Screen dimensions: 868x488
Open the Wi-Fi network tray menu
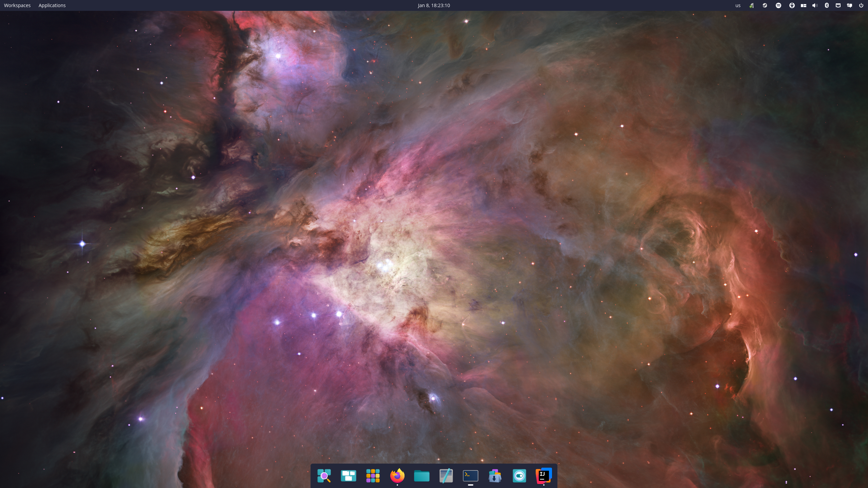click(x=752, y=5)
